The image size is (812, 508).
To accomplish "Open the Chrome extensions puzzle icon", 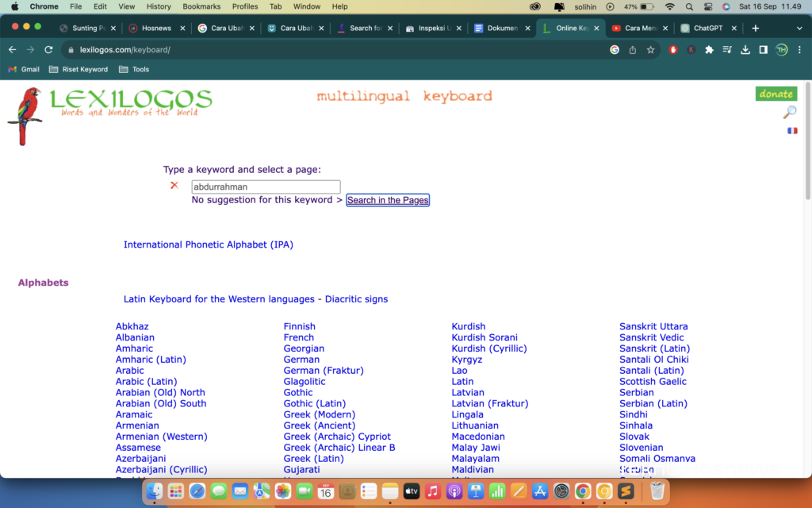I will [709, 50].
